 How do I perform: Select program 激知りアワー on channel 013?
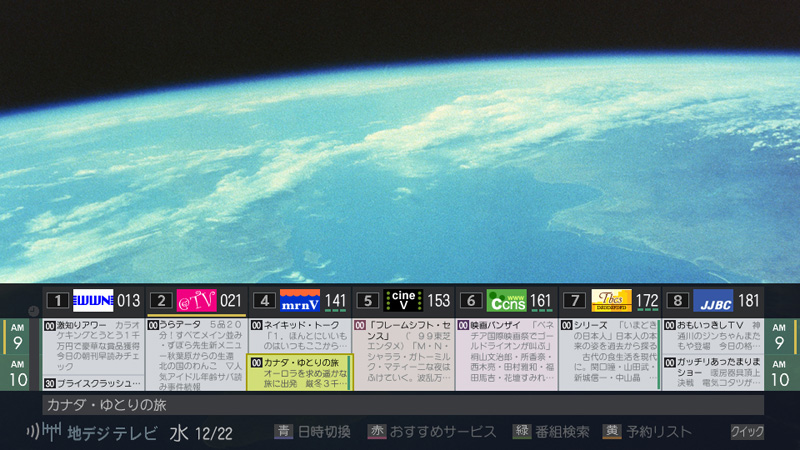(x=93, y=346)
